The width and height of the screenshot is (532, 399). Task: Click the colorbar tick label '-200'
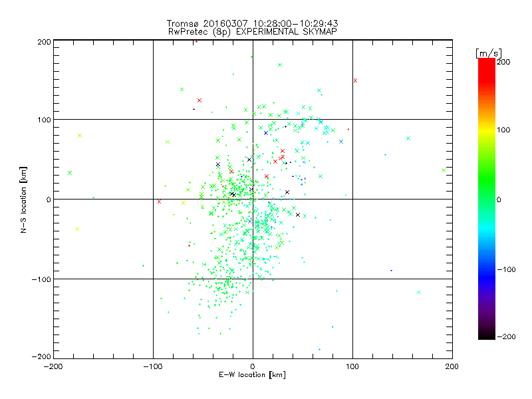point(506,336)
